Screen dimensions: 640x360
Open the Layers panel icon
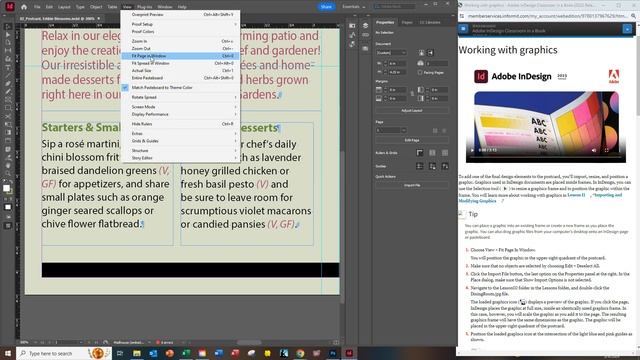click(365, 26)
